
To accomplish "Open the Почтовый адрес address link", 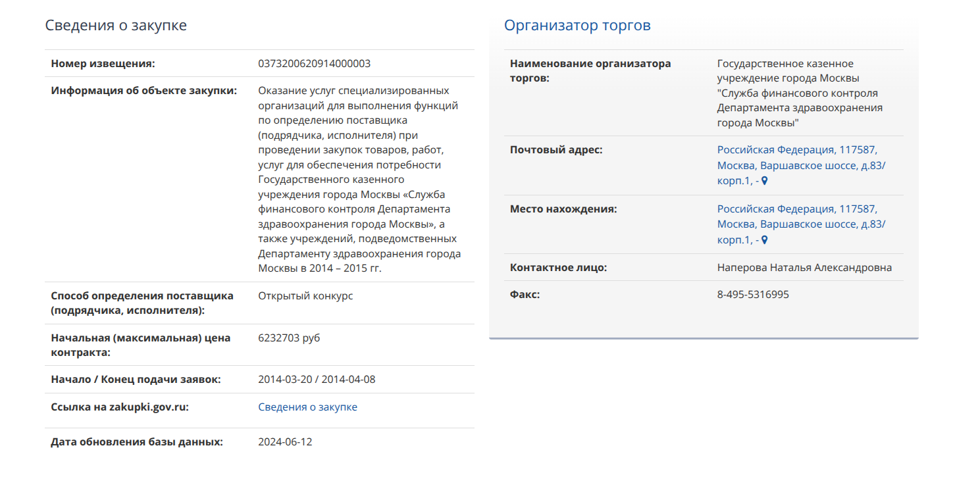I will 801,165.
